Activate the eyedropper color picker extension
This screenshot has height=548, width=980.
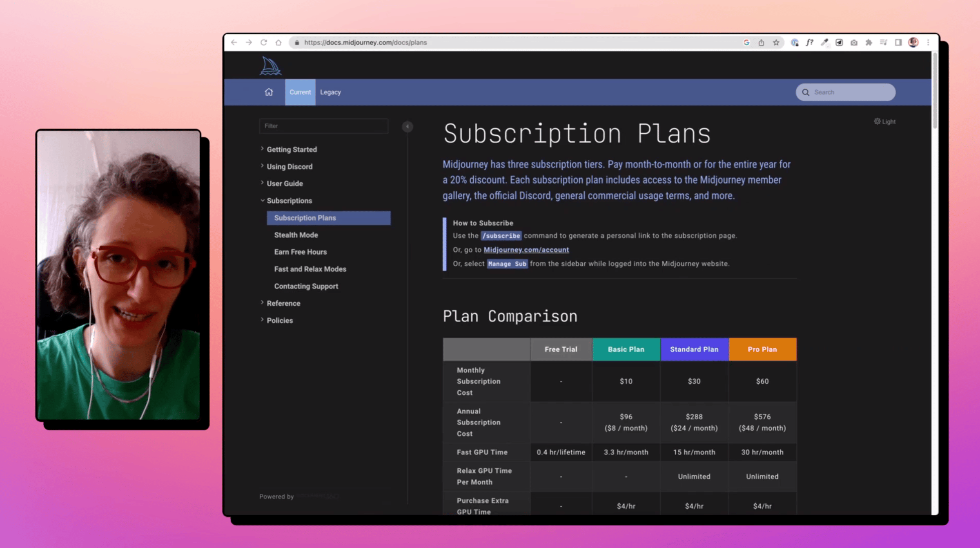[824, 42]
